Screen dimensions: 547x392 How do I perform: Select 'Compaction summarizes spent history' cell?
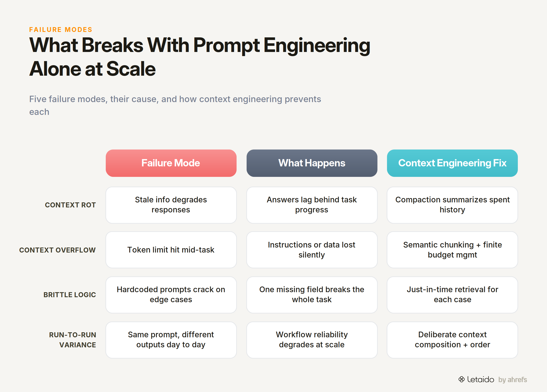(x=452, y=205)
